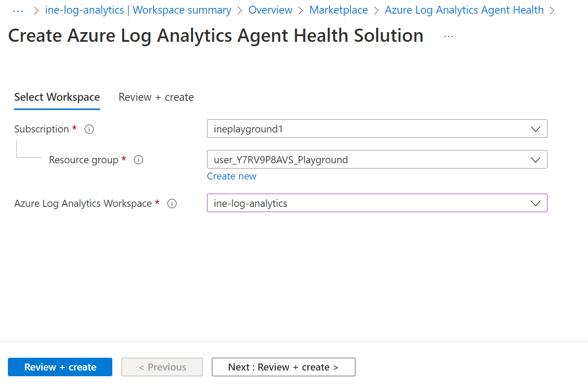Click the Resource group info icon
The image size is (588, 389).
pos(138,160)
